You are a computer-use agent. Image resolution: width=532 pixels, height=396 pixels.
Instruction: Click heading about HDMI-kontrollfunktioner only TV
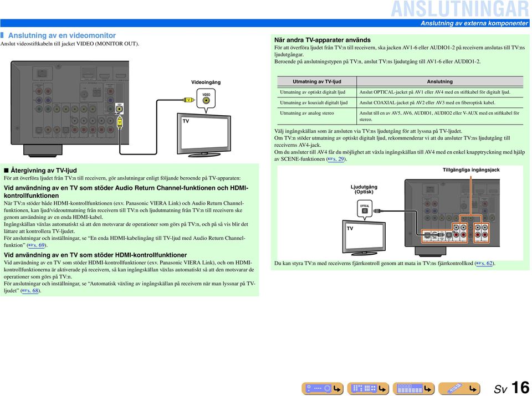pos(95,255)
